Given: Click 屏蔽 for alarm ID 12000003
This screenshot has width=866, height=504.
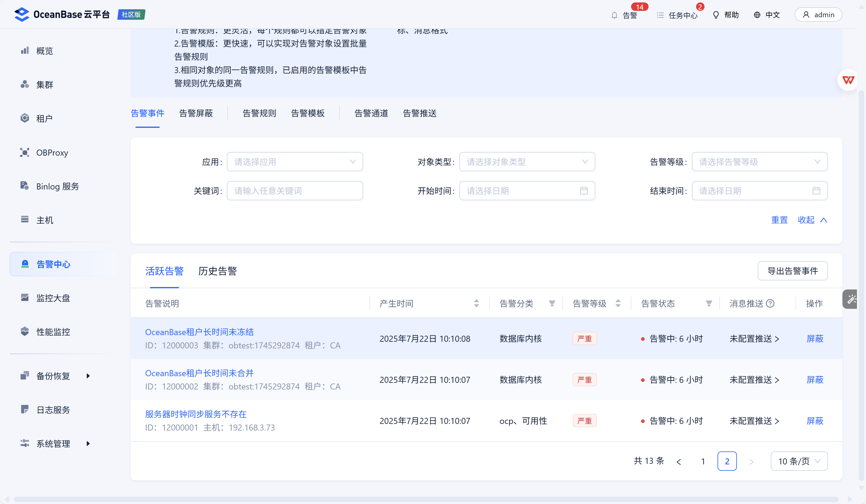Looking at the screenshot, I should 815,338.
